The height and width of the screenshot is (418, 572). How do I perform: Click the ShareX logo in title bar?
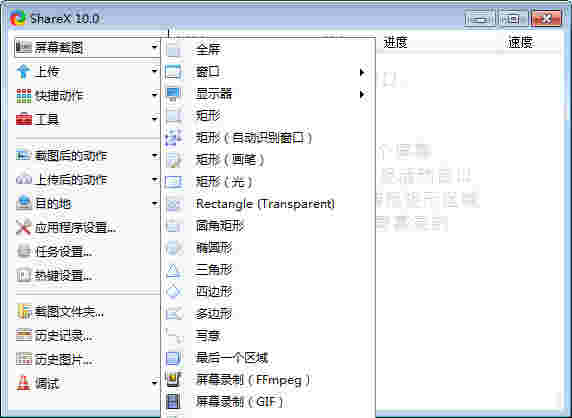[18, 18]
